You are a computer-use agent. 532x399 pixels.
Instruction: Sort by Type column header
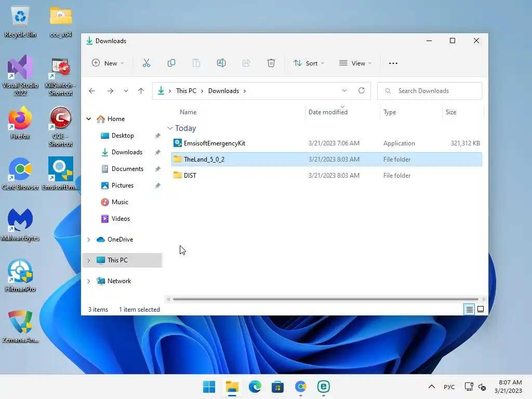390,112
